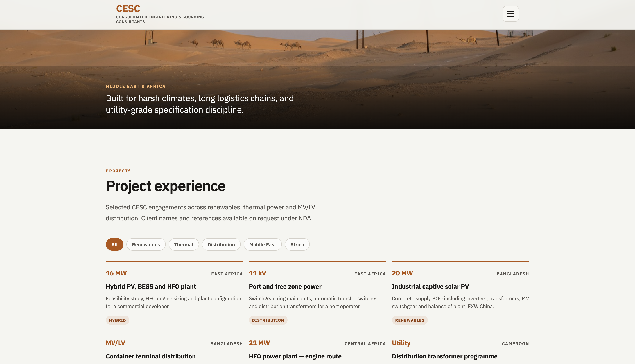635x364 pixels.
Task: Click the CENTRAL AFRICA region label
Action: [365, 343]
